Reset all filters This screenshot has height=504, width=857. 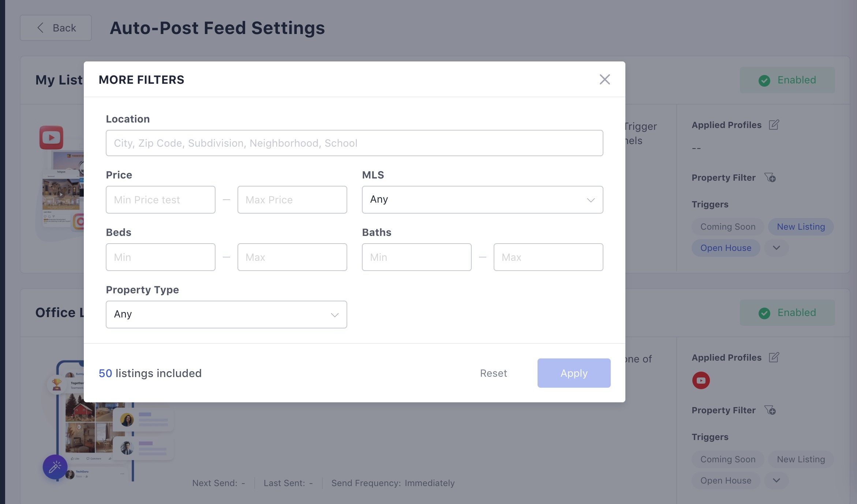(x=493, y=373)
